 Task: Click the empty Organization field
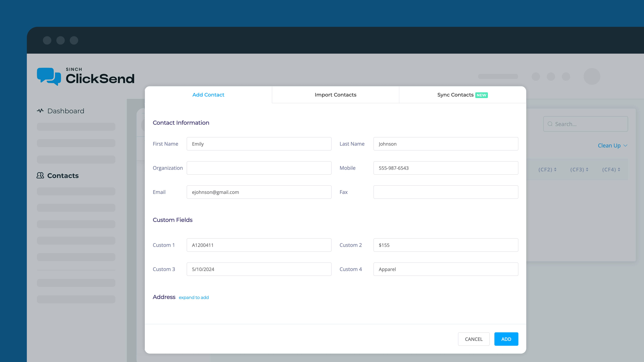pyautogui.click(x=259, y=168)
